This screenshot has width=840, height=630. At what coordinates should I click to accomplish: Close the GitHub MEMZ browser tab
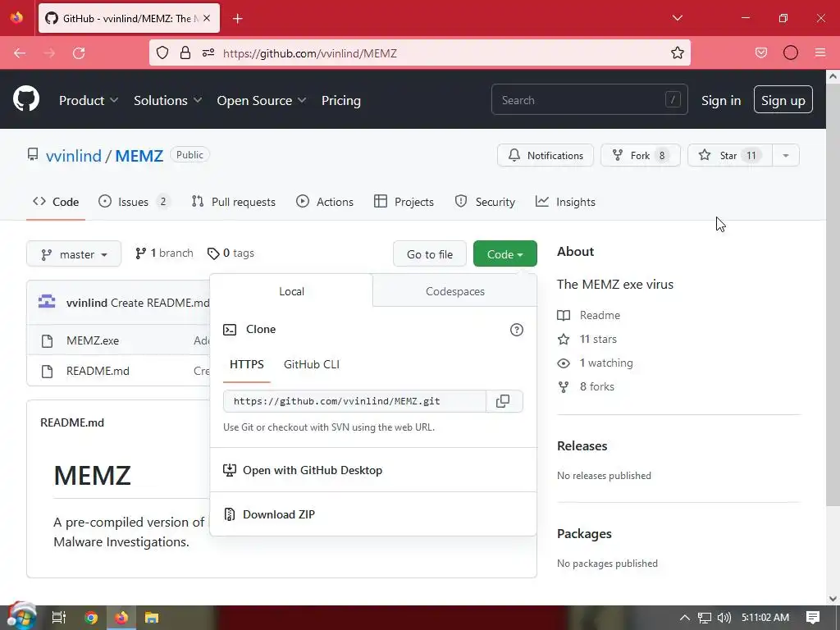coord(207,18)
